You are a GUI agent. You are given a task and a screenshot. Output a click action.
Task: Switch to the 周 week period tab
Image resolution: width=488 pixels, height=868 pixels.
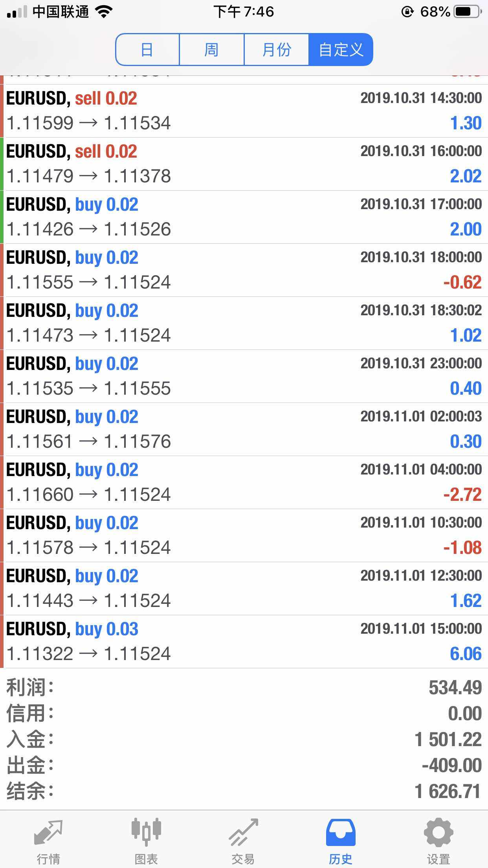click(211, 50)
